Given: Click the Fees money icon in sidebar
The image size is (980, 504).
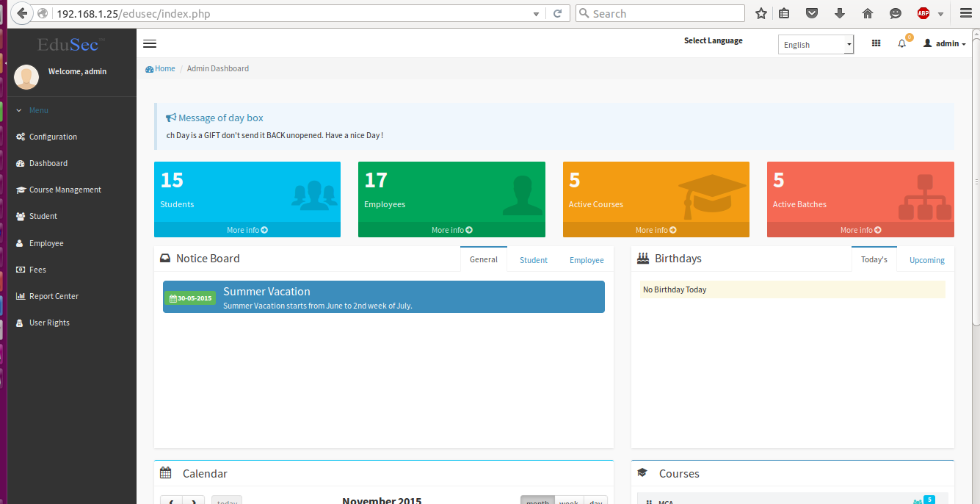Looking at the screenshot, I should coord(21,270).
